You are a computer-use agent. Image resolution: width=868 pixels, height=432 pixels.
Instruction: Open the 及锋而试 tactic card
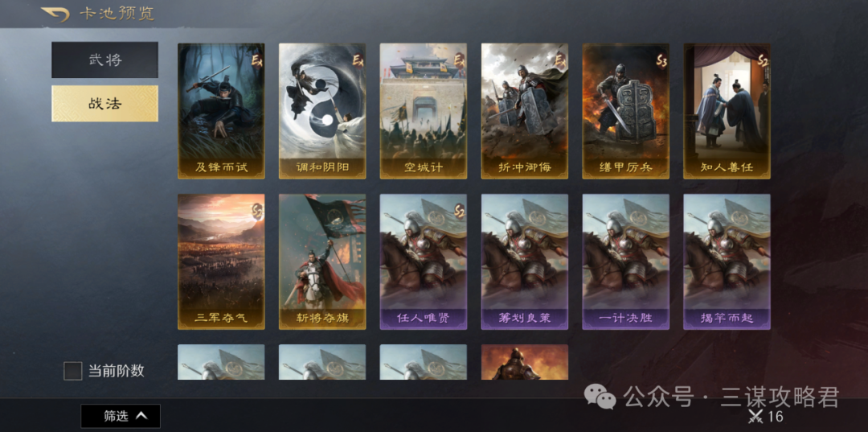pos(221,111)
